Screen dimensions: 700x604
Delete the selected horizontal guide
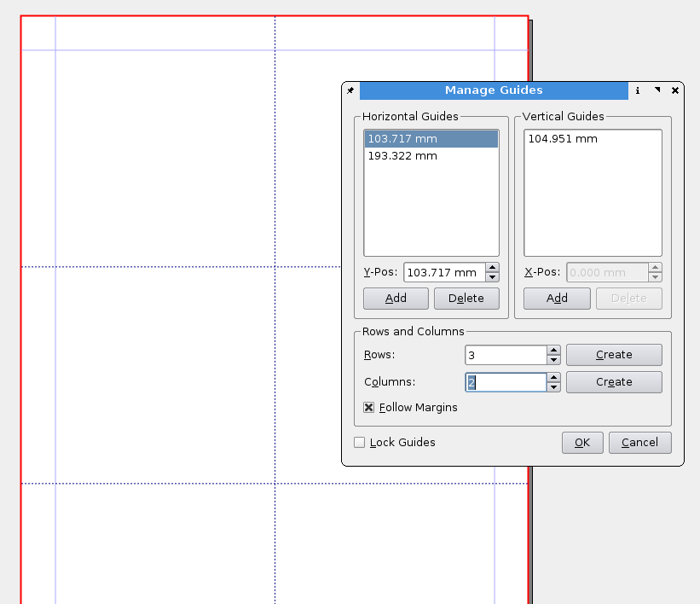coord(466,299)
